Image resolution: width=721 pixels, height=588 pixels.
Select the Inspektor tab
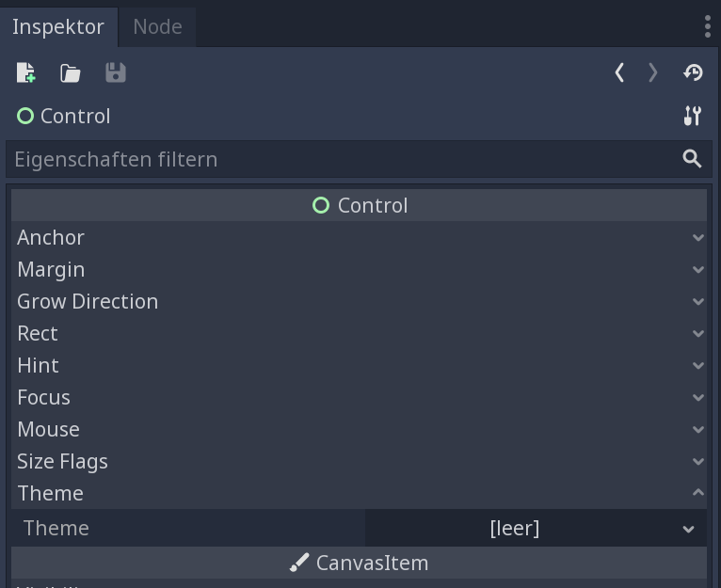58,26
